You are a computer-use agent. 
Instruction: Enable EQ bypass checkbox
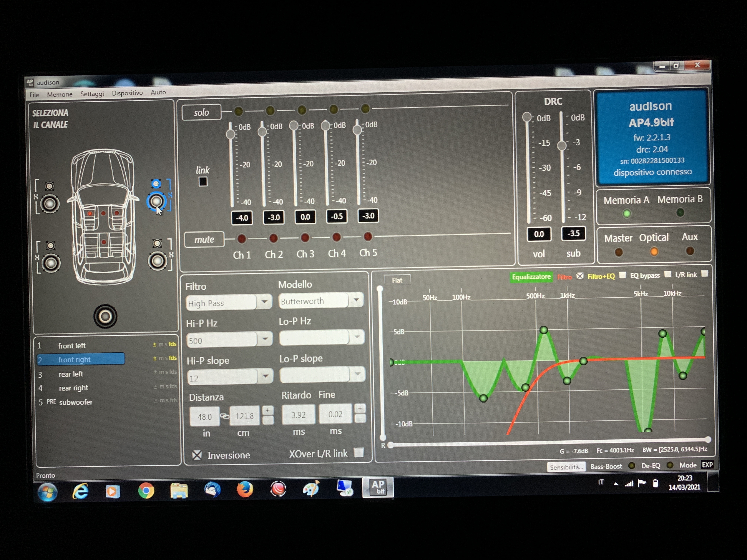click(x=667, y=274)
